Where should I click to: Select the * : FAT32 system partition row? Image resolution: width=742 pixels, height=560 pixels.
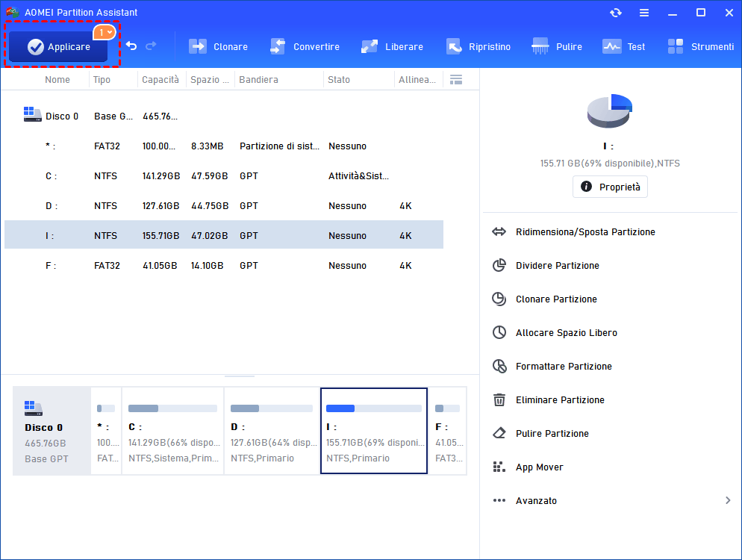(224, 146)
